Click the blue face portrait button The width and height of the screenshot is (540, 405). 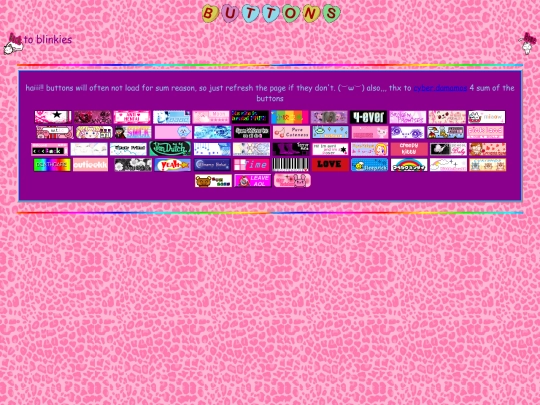point(172,117)
